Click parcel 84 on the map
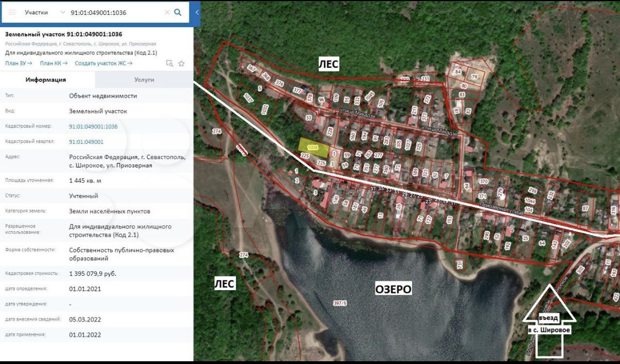This screenshot has width=620, height=364. tap(458, 72)
